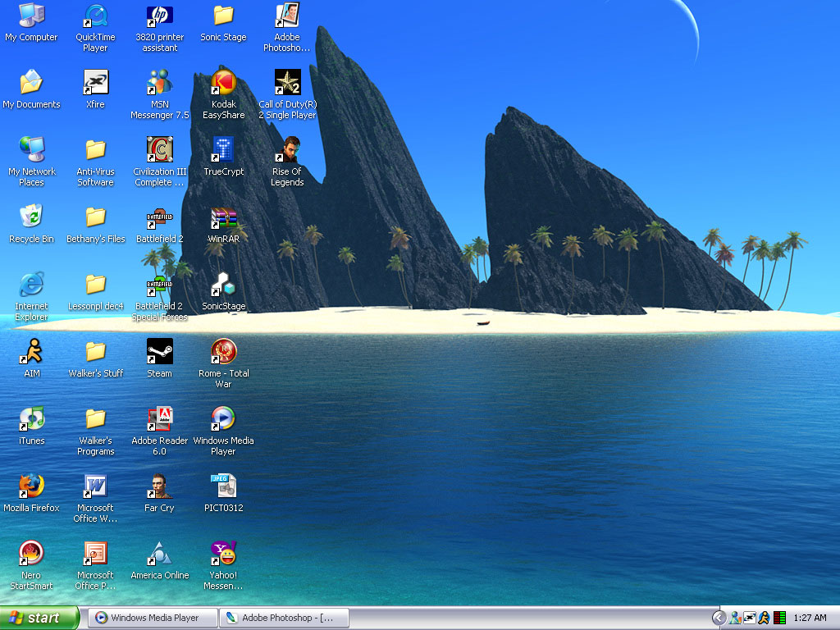The width and height of the screenshot is (840, 630).
Task: Open Rome - Total War
Action: pos(223,351)
